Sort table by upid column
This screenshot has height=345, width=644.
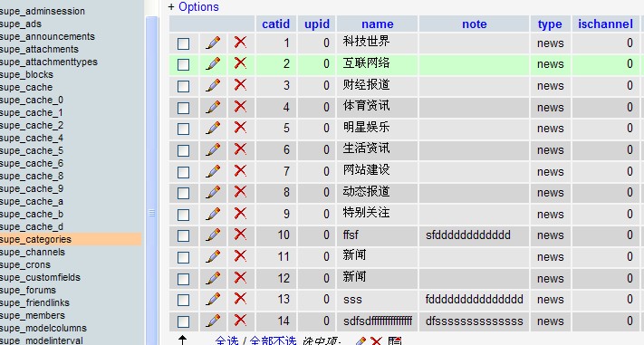coord(317,24)
